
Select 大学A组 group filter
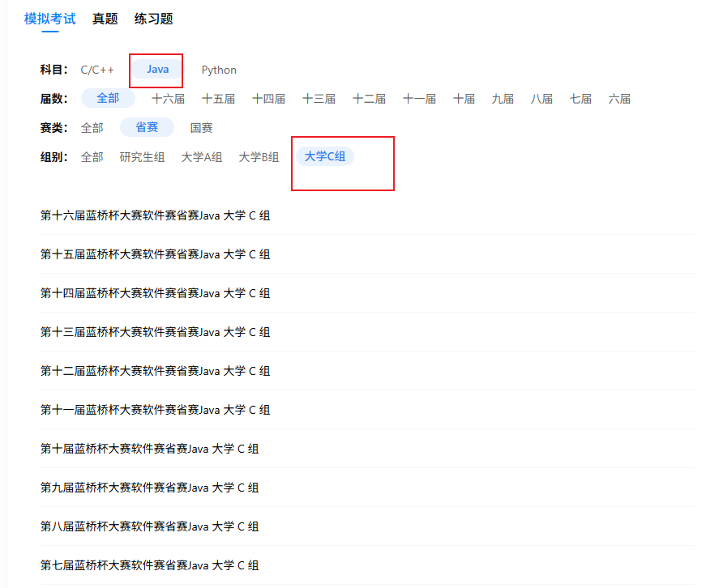click(x=202, y=157)
